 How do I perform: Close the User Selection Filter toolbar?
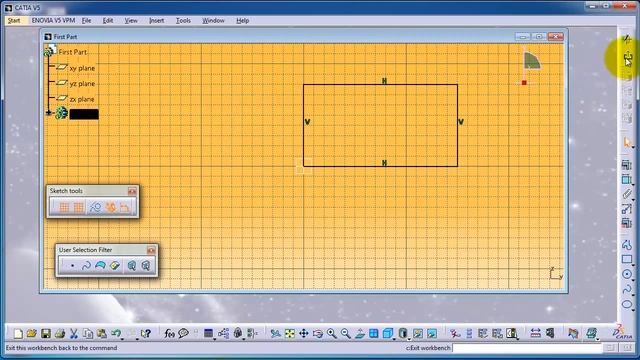coord(151,250)
